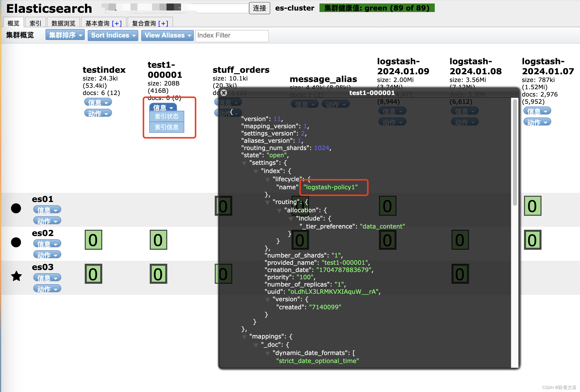The height and width of the screenshot is (392, 580).
Task: Click testindex shard 0 on es02
Action: [93, 240]
